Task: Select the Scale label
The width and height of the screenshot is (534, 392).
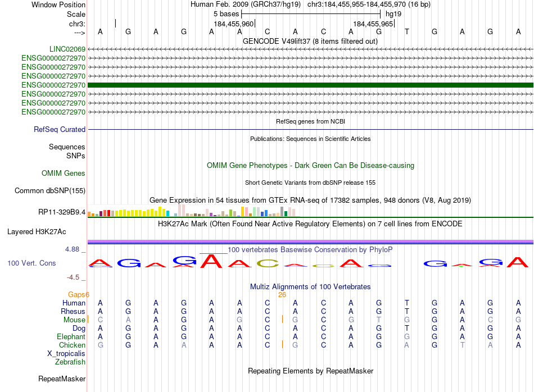Action: [x=76, y=14]
